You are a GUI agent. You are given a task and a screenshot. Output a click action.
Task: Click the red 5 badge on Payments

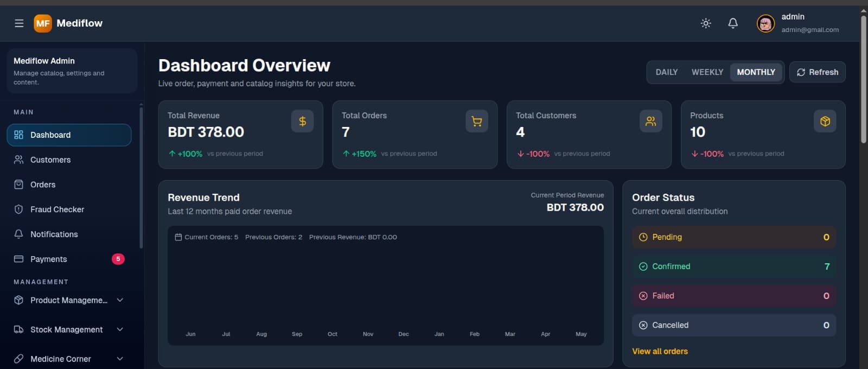point(118,259)
